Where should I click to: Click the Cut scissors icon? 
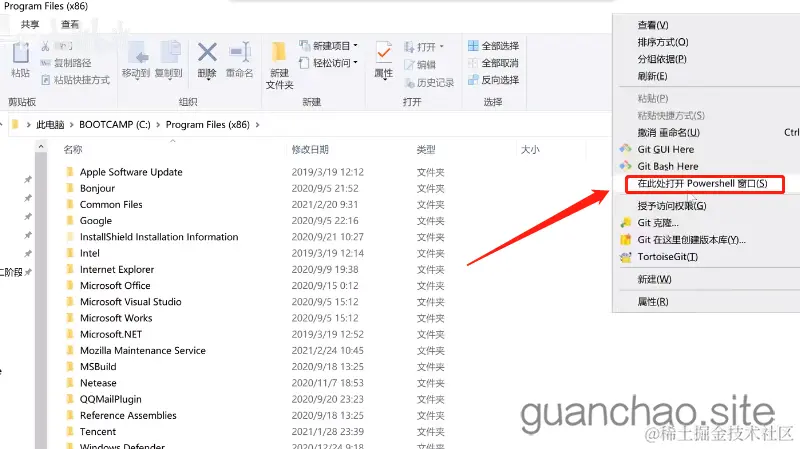pos(45,46)
